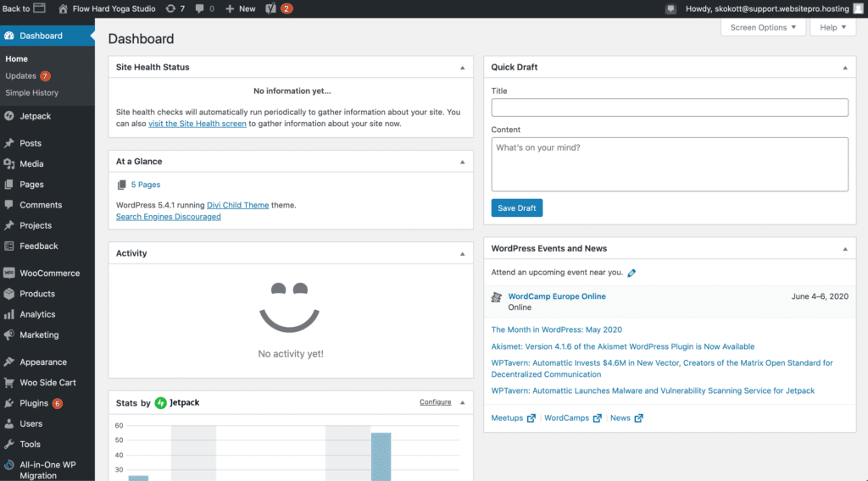Click the updates refresh icon in admin bar
This screenshot has height=481, width=868.
pyautogui.click(x=170, y=8)
